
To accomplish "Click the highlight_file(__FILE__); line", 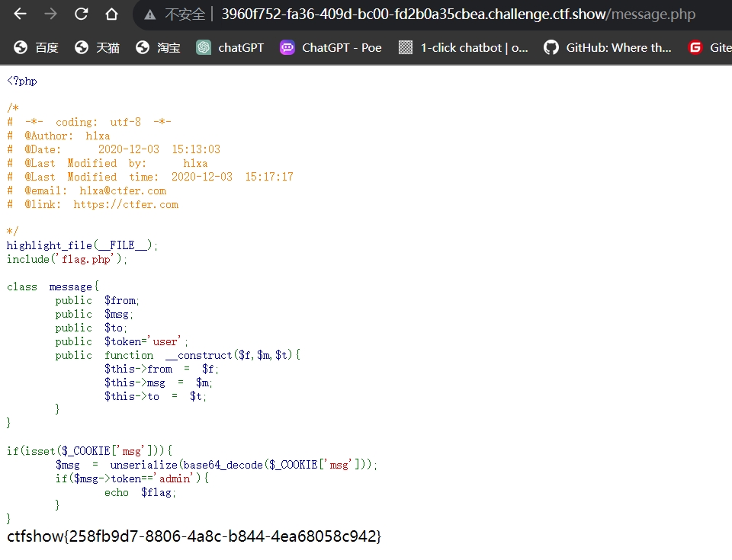I will [x=82, y=245].
